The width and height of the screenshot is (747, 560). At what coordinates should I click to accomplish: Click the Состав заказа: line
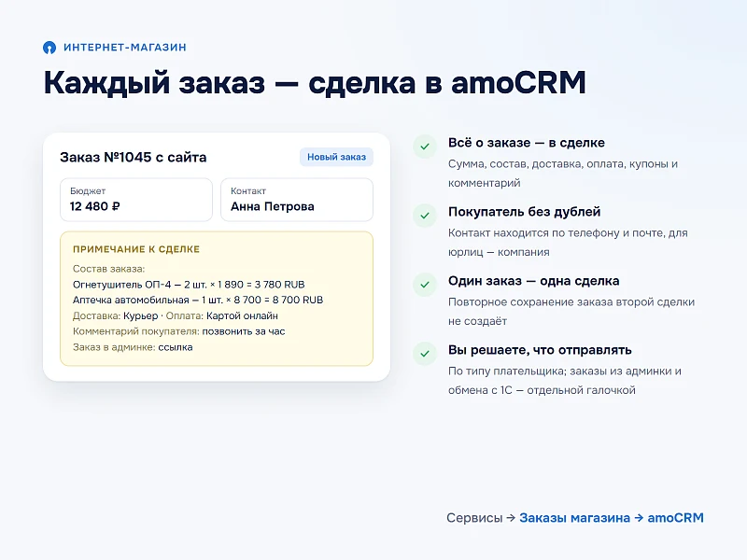click(108, 269)
